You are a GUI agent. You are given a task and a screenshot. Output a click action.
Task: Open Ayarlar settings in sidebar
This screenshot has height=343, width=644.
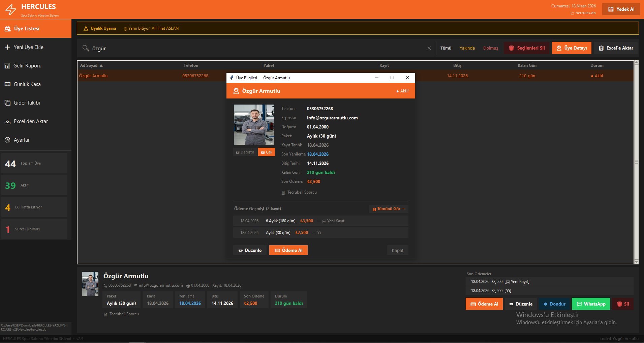click(22, 140)
